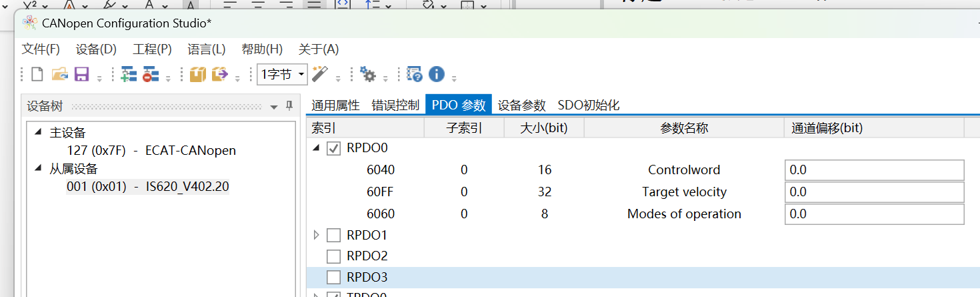Click the channel offset field for Modes of operation
This screenshot has height=297, width=980.
874,214
